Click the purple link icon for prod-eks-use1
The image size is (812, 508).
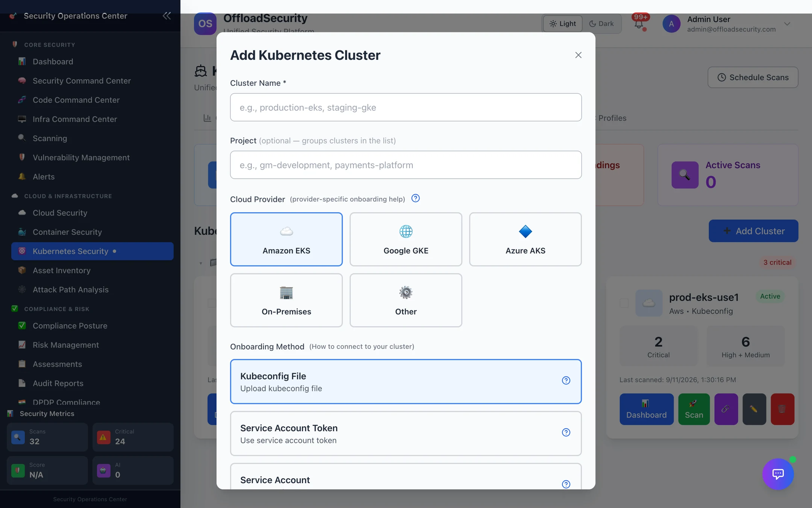[726, 409]
